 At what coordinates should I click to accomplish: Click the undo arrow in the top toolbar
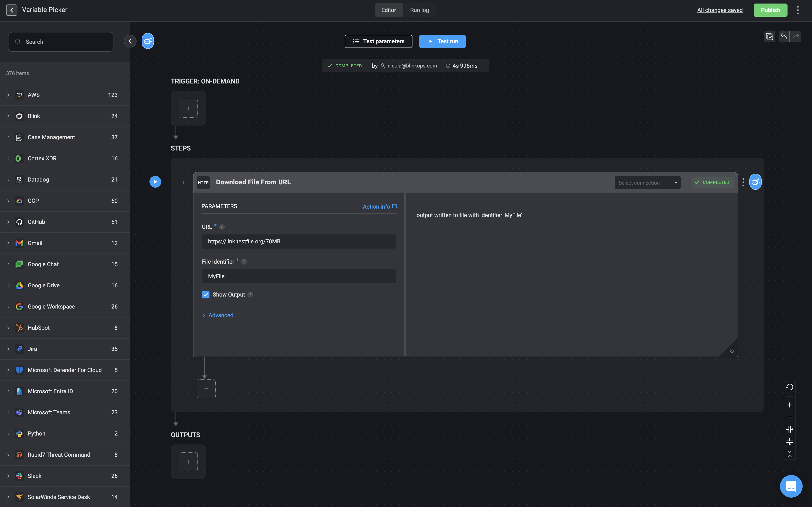coord(784,36)
